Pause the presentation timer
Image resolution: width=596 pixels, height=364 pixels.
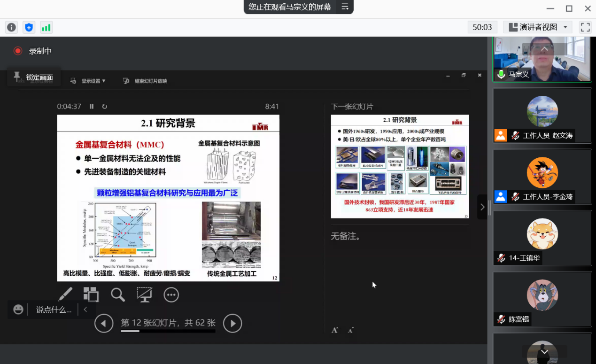pos(92,107)
